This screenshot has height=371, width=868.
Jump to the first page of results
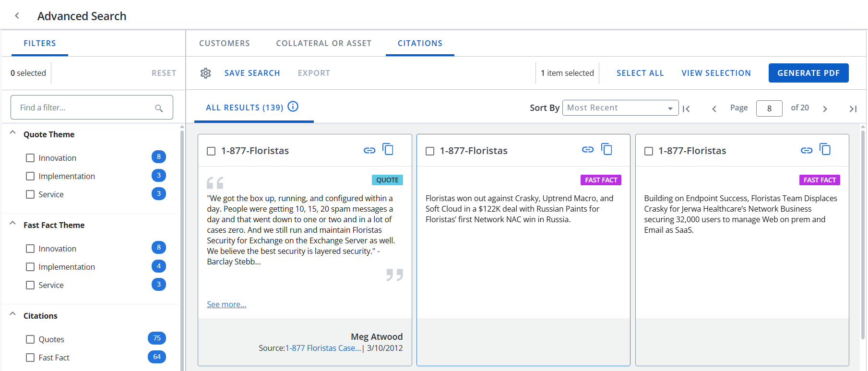(686, 108)
